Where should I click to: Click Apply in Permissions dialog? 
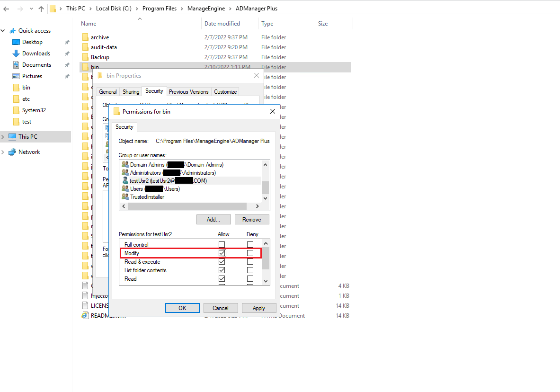259,308
